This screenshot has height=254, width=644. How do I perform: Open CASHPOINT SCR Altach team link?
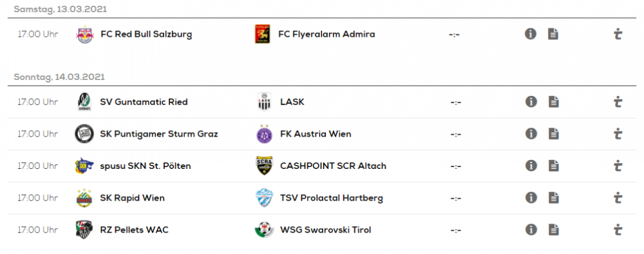point(333,166)
